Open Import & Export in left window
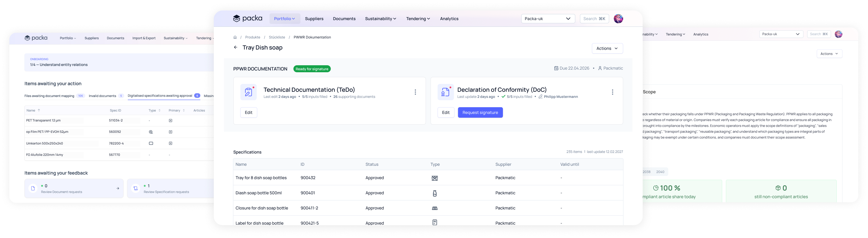 144,38
